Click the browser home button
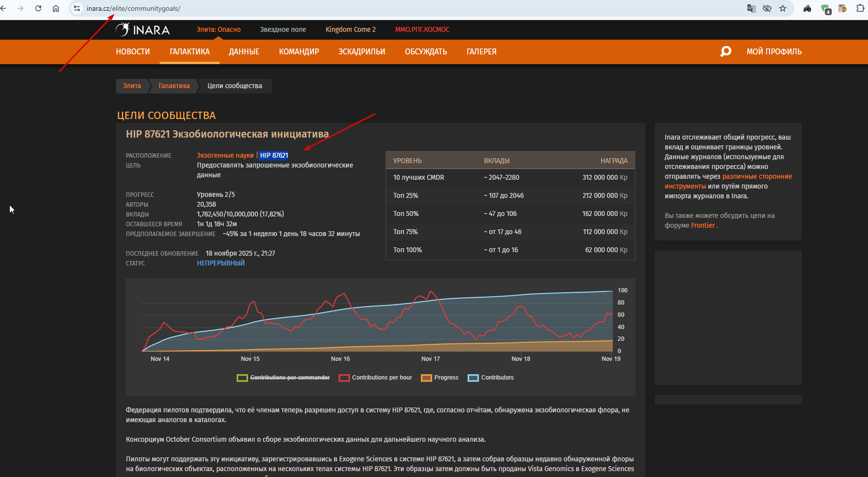The width and height of the screenshot is (868, 477). [x=56, y=8]
